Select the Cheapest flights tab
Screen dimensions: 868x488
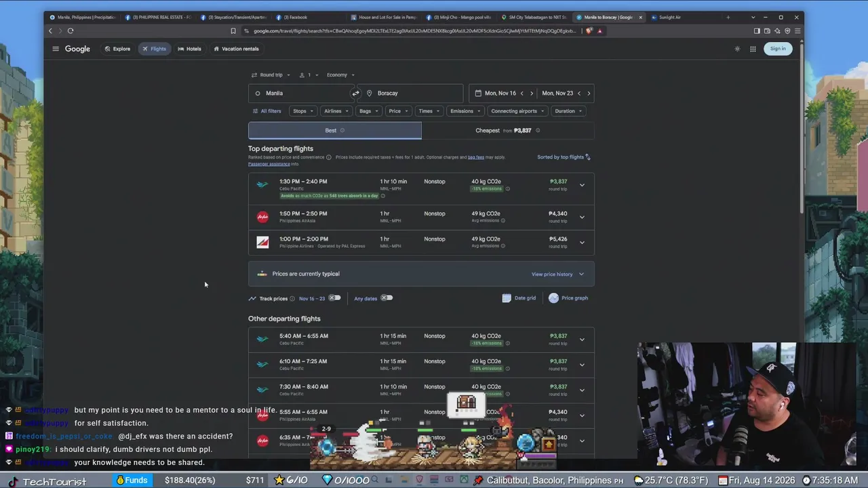(508, 130)
